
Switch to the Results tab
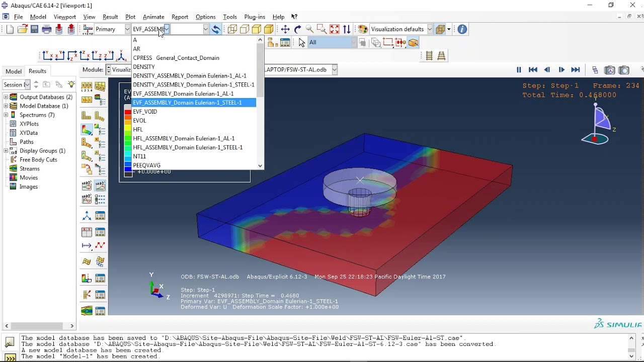point(37,71)
